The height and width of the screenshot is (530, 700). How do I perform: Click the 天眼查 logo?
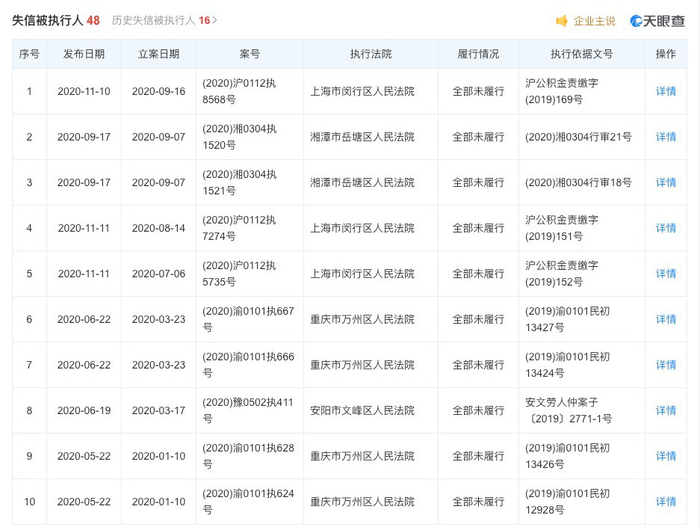(657, 21)
